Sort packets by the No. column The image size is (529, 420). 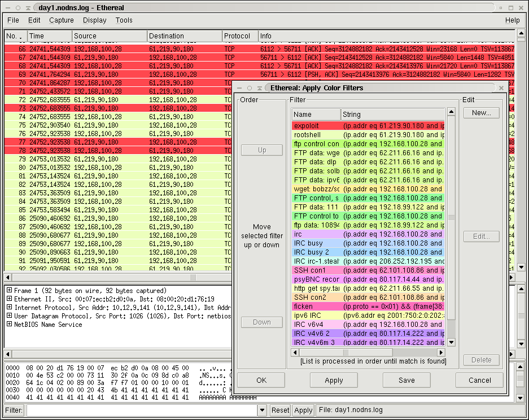click(x=16, y=36)
